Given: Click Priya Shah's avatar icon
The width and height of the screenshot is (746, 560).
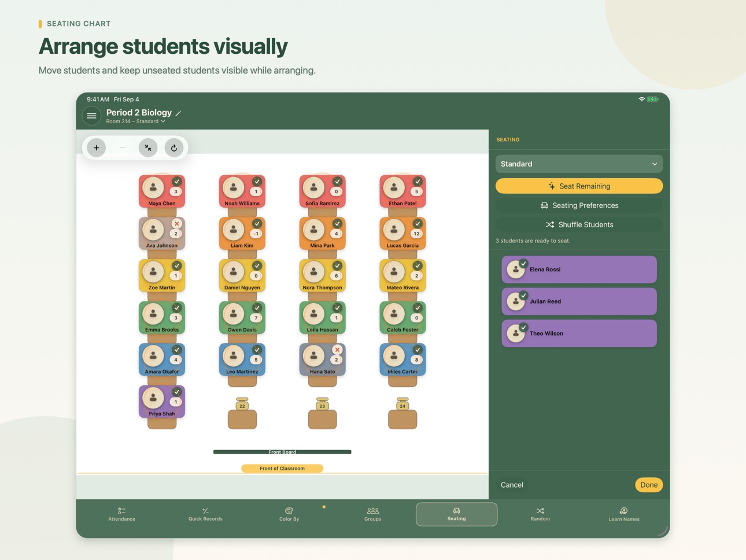Looking at the screenshot, I should point(153,398).
